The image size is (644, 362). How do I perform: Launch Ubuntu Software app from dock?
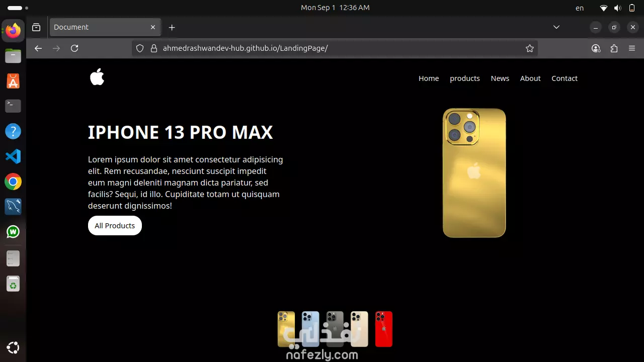(x=13, y=81)
